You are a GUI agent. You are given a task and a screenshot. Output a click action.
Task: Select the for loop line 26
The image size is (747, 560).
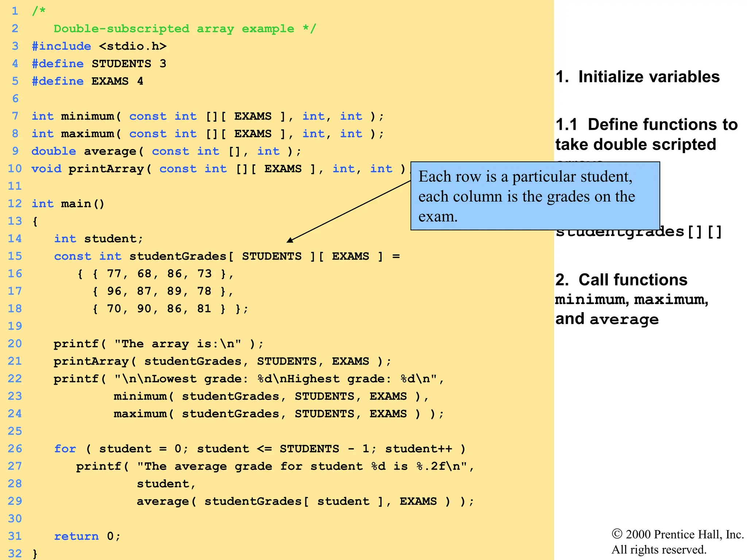[260, 449]
